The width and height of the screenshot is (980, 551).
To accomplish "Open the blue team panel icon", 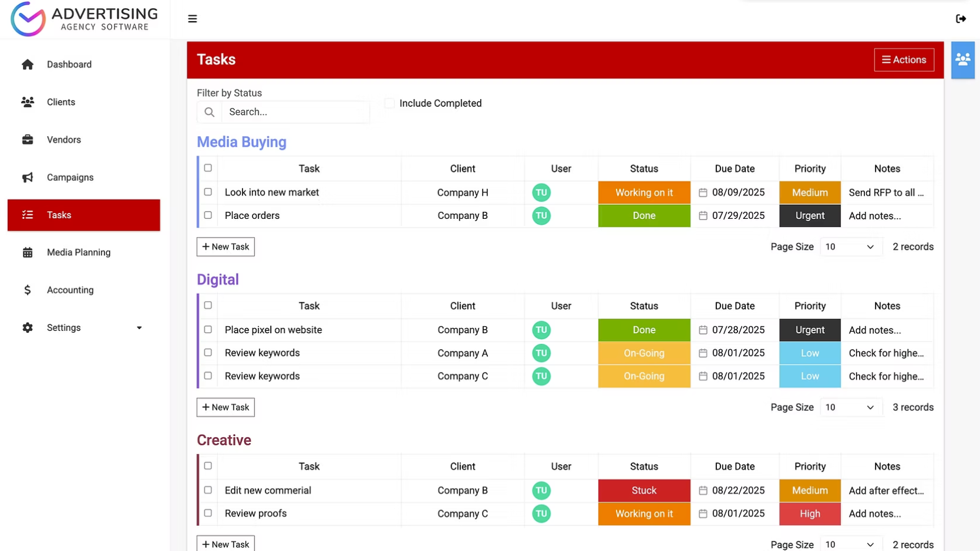I will click(962, 59).
